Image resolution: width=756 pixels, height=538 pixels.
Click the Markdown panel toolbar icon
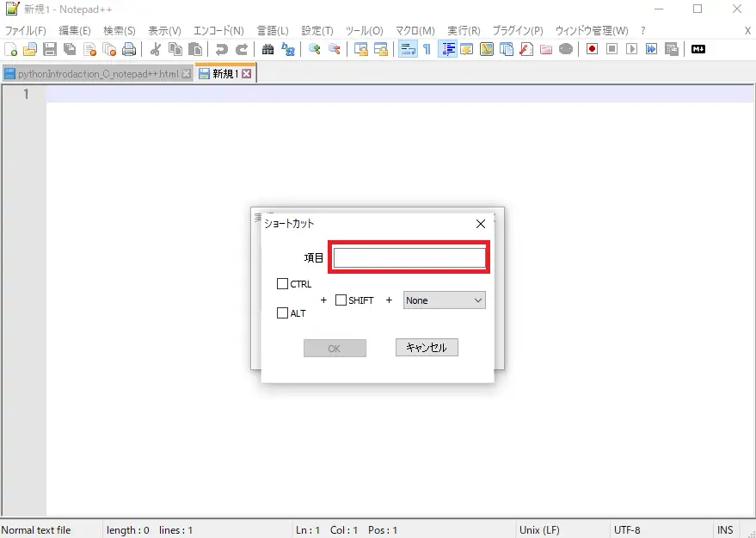(x=698, y=49)
